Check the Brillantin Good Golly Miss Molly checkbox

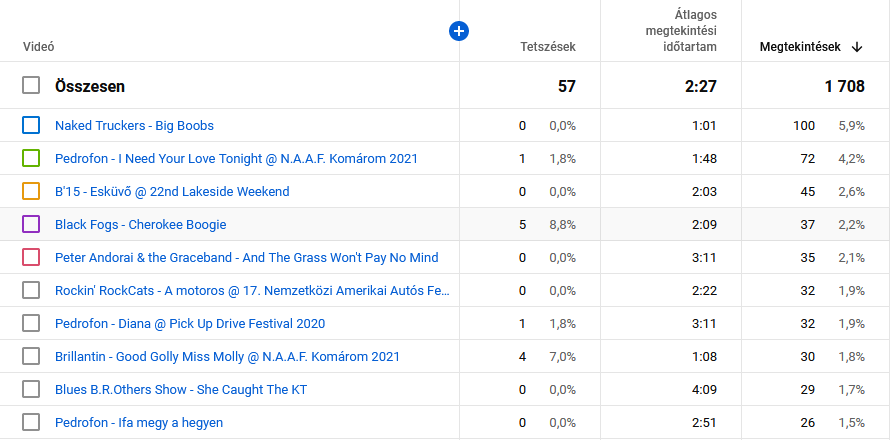[x=31, y=356]
